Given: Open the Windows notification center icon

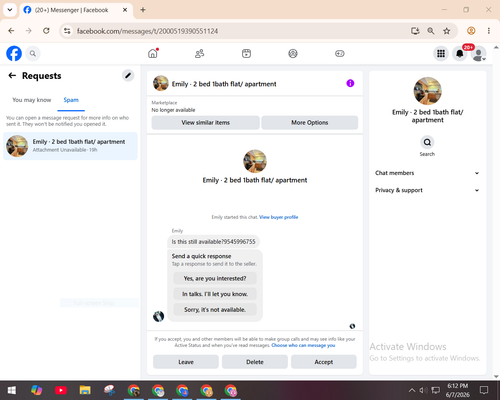Looking at the screenshot, I should point(484,390).
